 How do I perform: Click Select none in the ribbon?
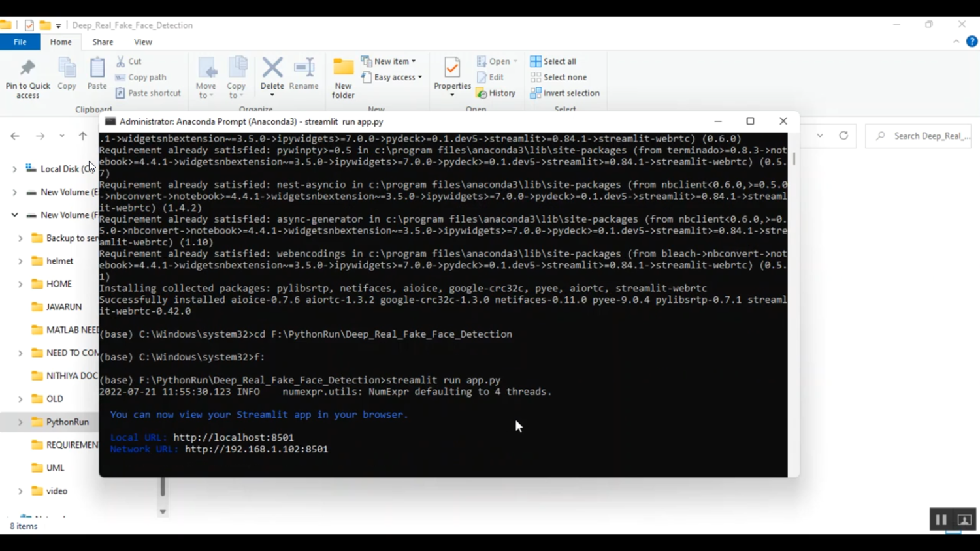pyautogui.click(x=559, y=77)
